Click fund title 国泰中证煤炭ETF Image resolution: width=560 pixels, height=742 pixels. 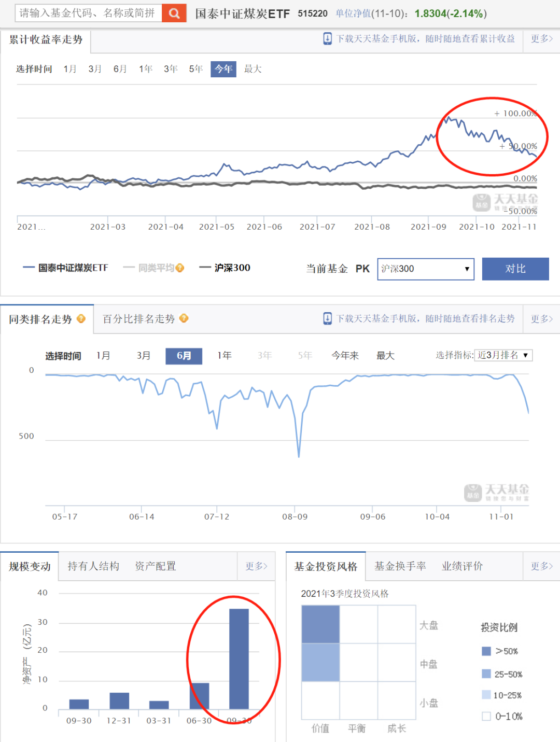(243, 13)
